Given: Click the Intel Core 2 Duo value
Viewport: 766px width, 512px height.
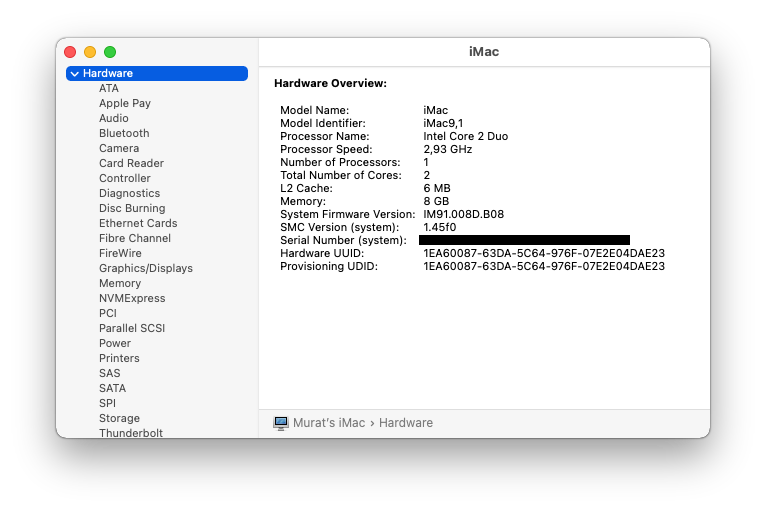Looking at the screenshot, I should tap(466, 136).
